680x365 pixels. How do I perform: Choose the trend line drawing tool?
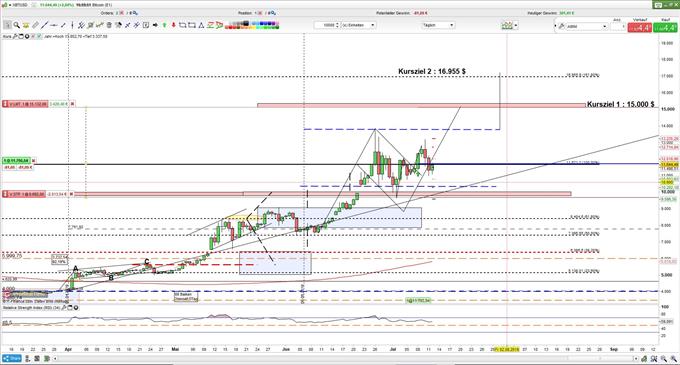click(44, 25)
